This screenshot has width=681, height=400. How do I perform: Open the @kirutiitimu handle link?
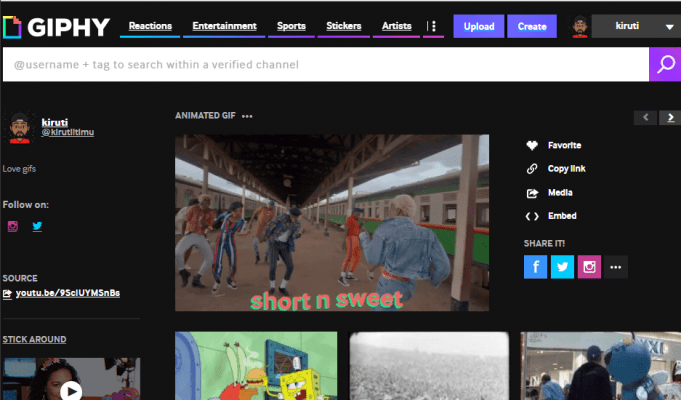(x=68, y=132)
